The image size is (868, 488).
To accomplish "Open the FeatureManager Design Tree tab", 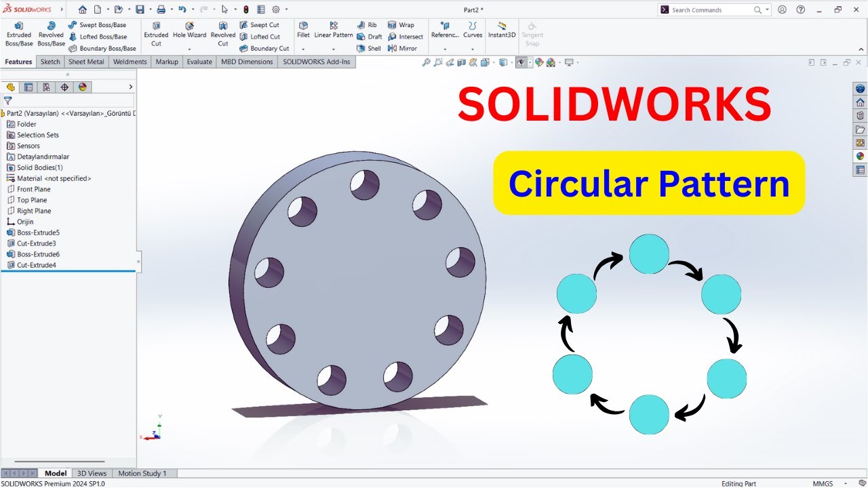I will [10, 87].
